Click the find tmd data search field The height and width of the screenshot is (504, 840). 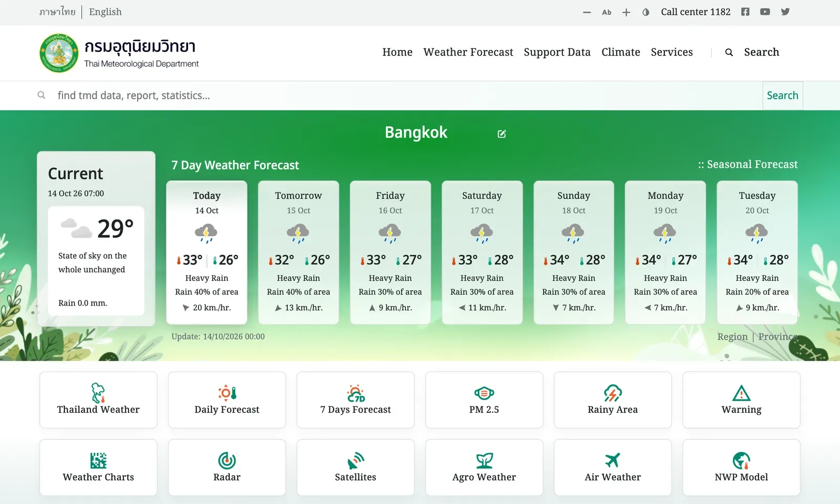(x=399, y=96)
